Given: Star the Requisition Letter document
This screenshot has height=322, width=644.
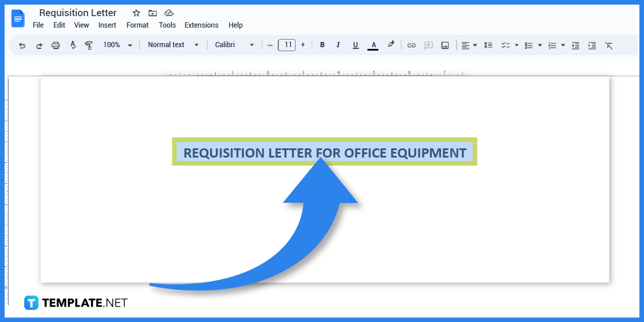Looking at the screenshot, I should click(x=136, y=13).
